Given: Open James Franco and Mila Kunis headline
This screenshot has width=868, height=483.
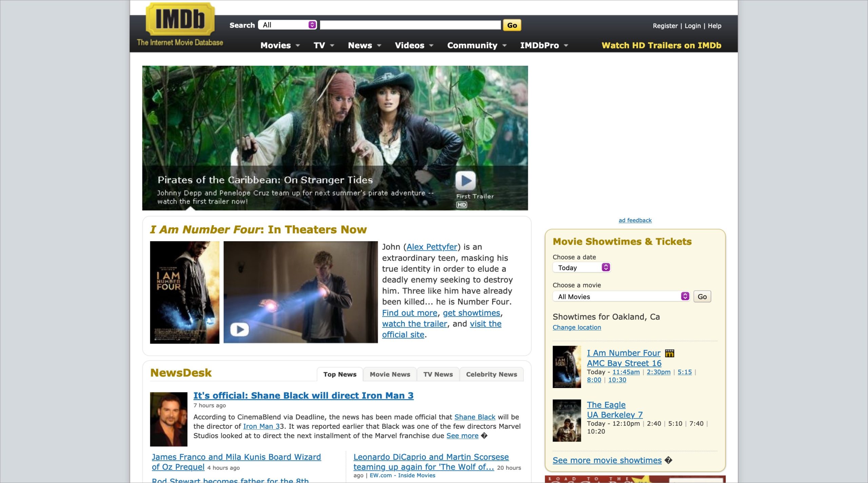Looking at the screenshot, I should pos(236,462).
